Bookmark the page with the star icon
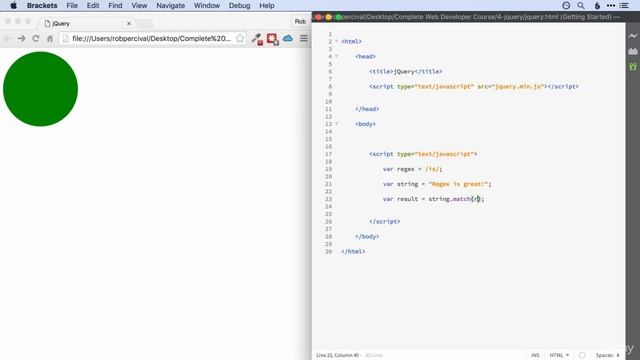 click(240, 38)
